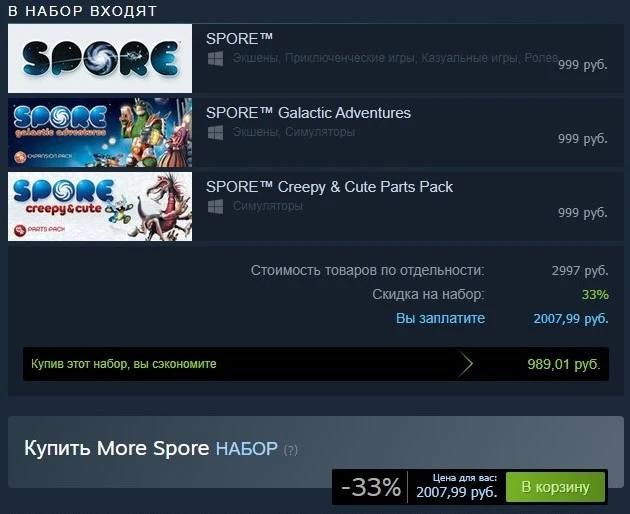Click the Вы заплатите total label
The height and width of the screenshot is (514, 630).
(x=440, y=318)
